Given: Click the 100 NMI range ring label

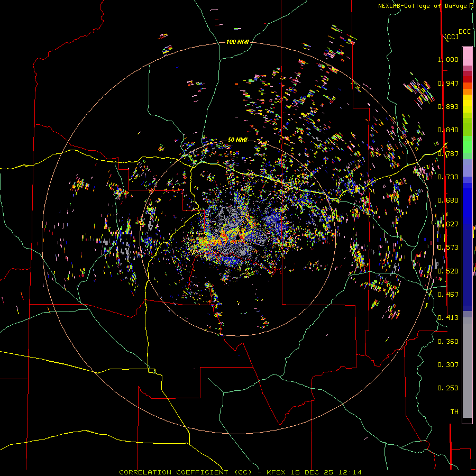Looking at the screenshot, I should point(237,42).
